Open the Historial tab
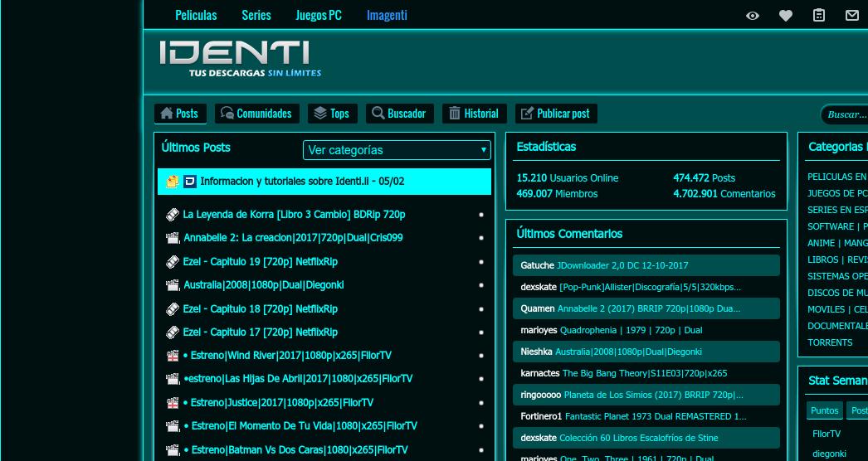 tap(475, 114)
